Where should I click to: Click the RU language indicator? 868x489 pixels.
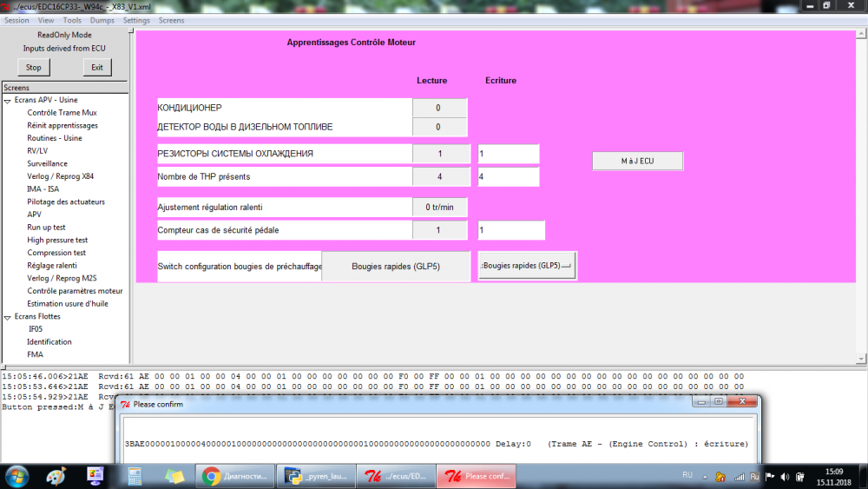687,475
